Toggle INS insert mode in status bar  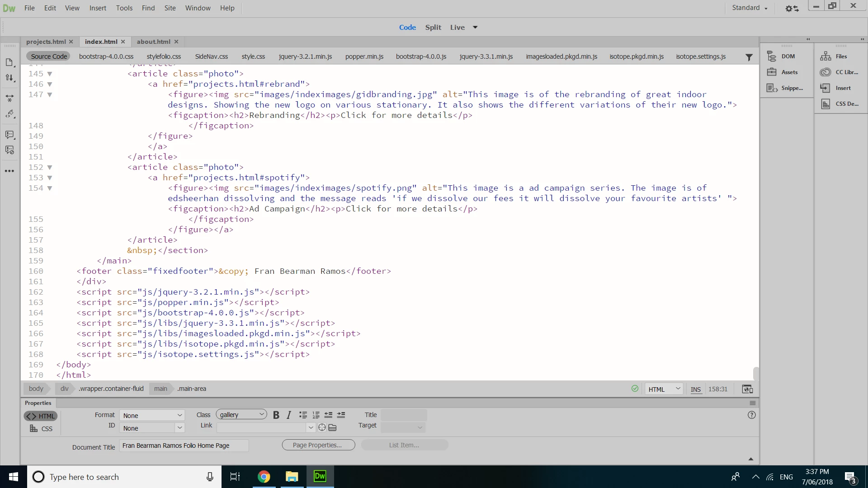pos(696,389)
